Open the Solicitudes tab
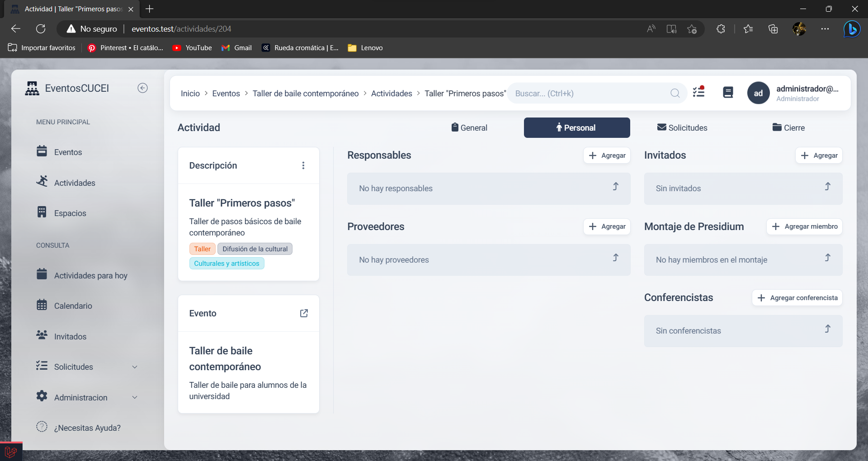Screen dimensions: 868x461 click(682, 128)
